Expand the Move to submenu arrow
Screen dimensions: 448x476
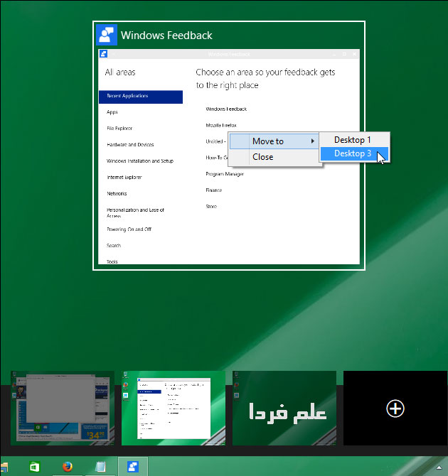click(x=313, y=141)
